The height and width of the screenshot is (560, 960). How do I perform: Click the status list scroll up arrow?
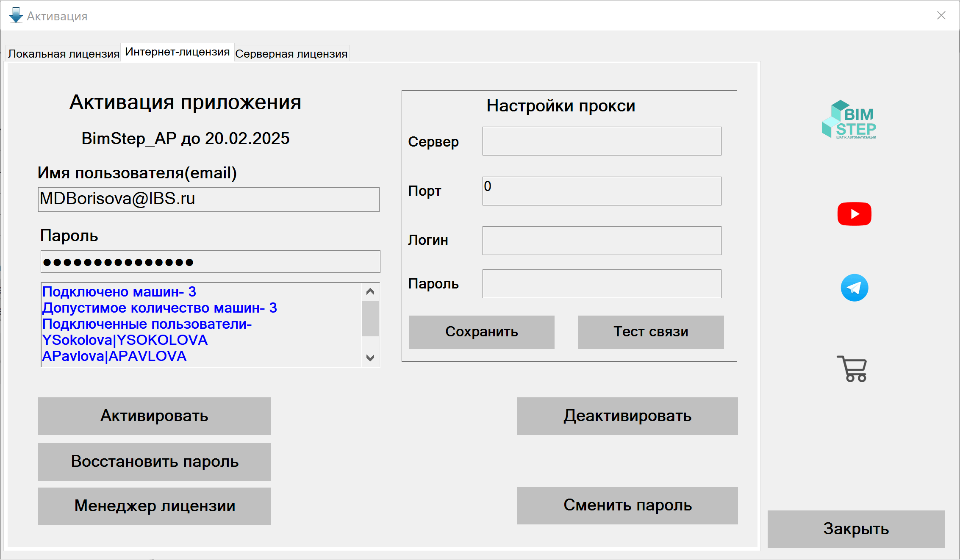(370, 292)
